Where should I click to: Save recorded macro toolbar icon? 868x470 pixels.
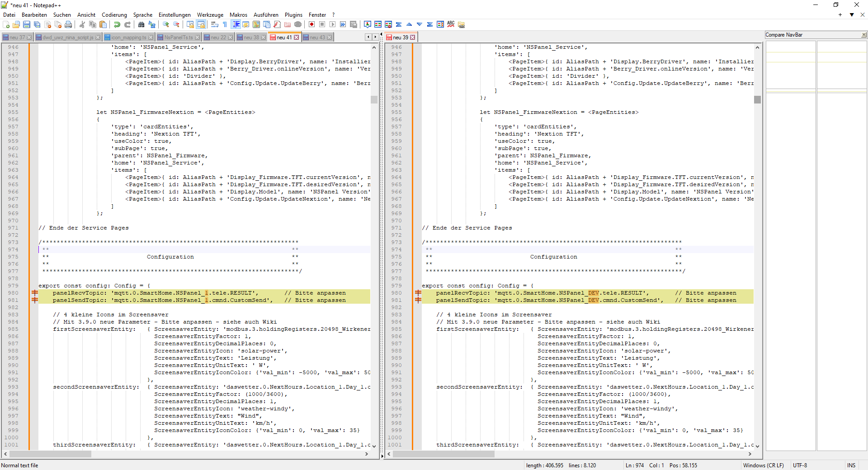click(x=353, y=24)
